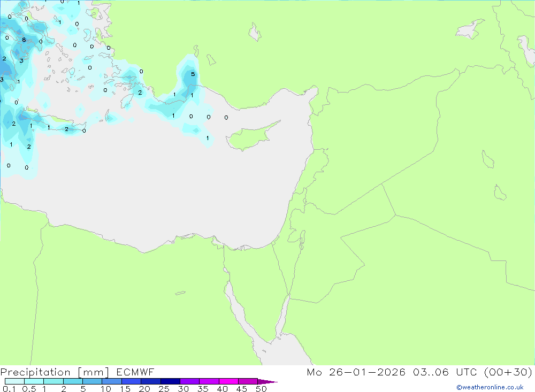Pick the 35–40 mm violet legend swatch
This screenshot has width=535, height=392.
click(x=209, y=381)
